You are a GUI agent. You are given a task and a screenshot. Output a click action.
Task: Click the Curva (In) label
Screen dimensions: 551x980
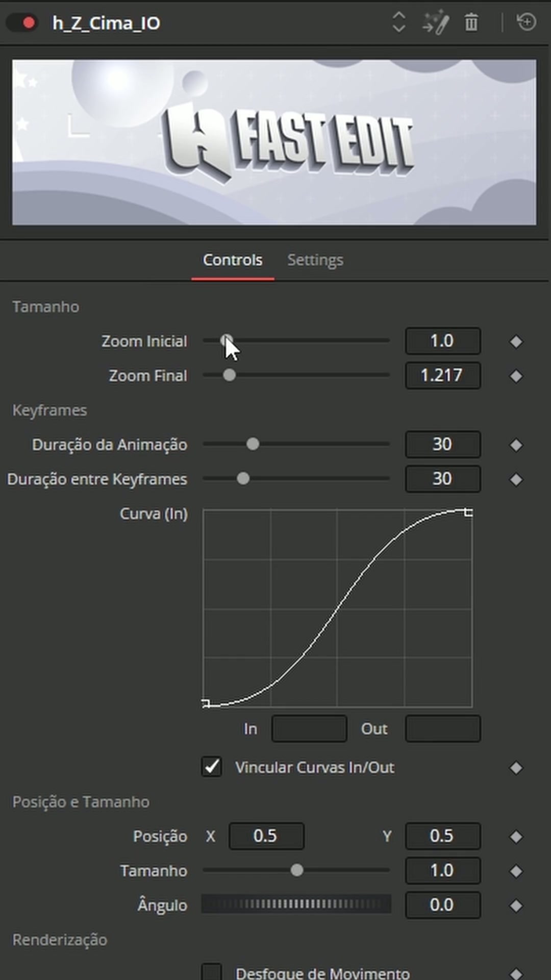154,513
